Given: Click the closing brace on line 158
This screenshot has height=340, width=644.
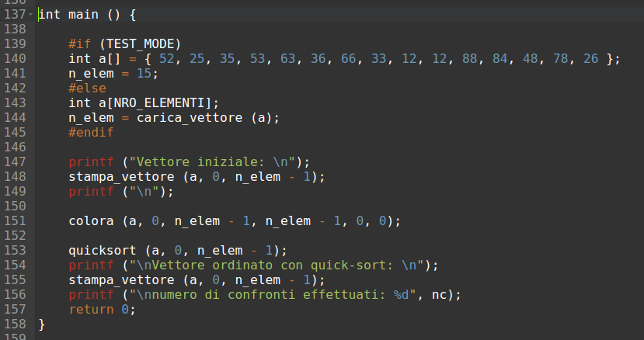Looking at the screenshot, I should tap(41, 324).
